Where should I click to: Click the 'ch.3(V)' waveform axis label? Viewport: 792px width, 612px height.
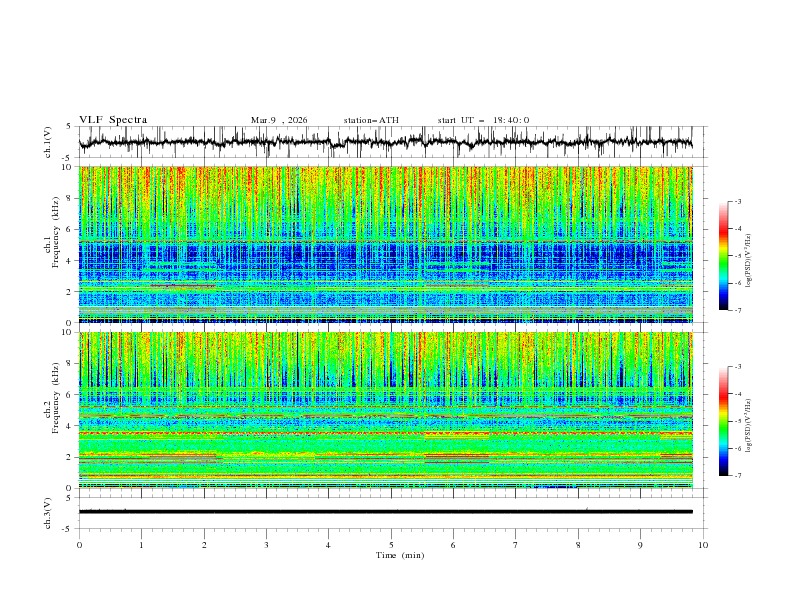pos(48,513)
